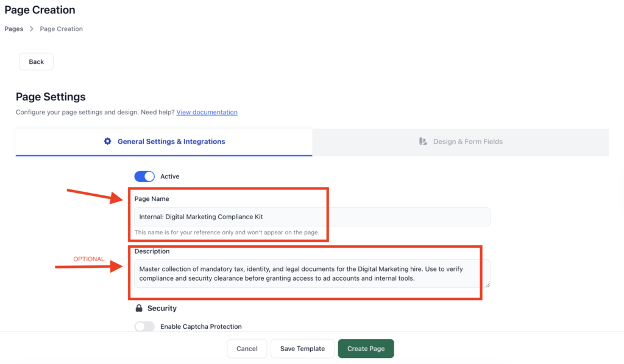
Task: Click the gear icon on General Settings tab
Action: [x=107, y=141]
